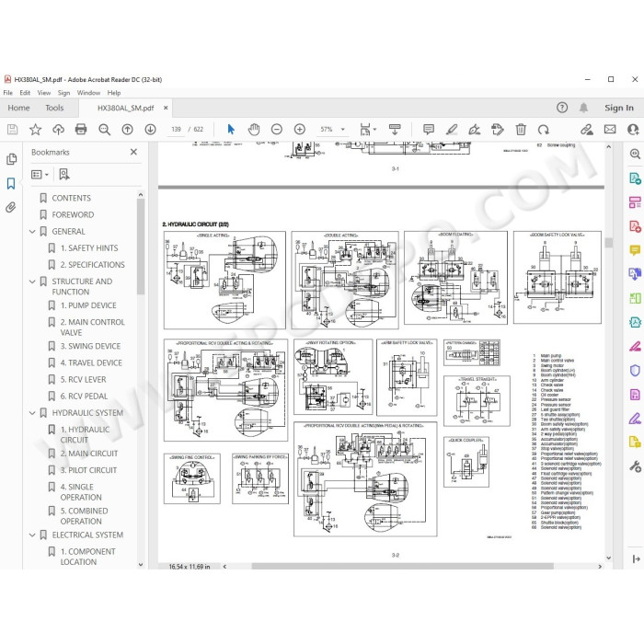The image size is (644, 644).
Task: Open the Sign document pen tool
Action: coord(475,130)
